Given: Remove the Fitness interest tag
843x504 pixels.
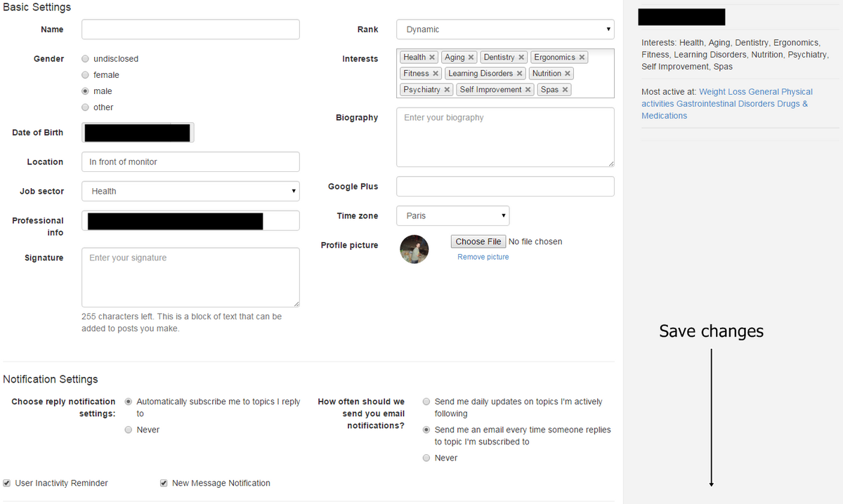Looking at the screenshot, I should (x=436, y=74).
